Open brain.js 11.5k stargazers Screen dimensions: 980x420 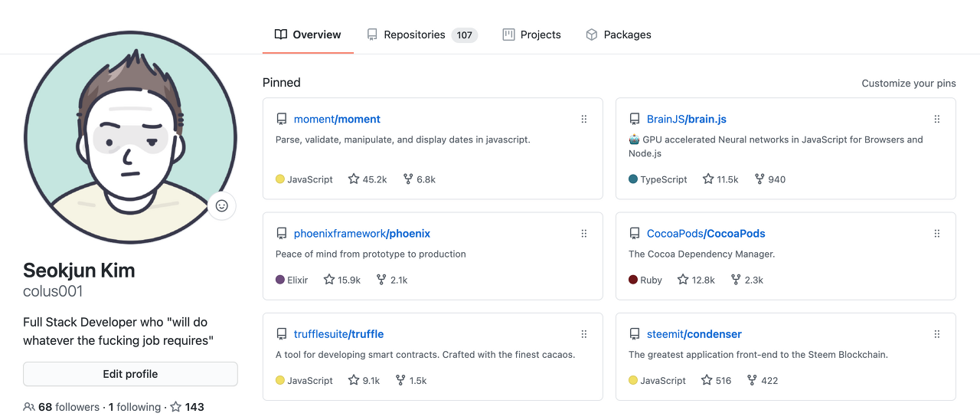720,179
